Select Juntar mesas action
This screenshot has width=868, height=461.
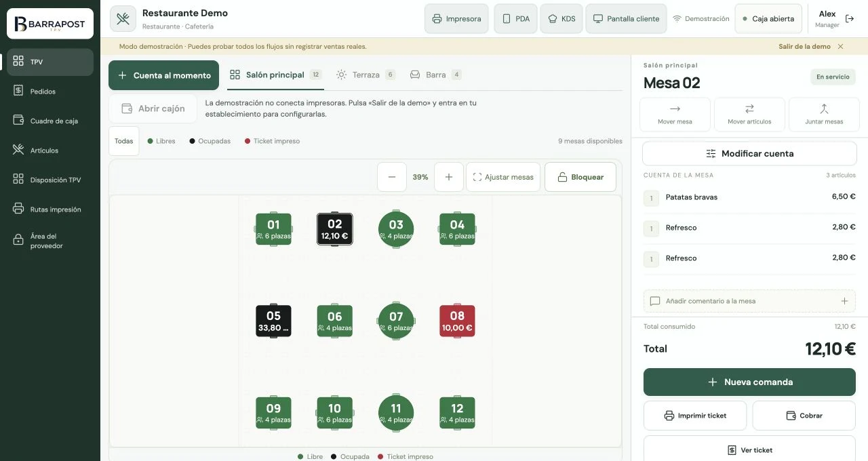click(824, 114)
